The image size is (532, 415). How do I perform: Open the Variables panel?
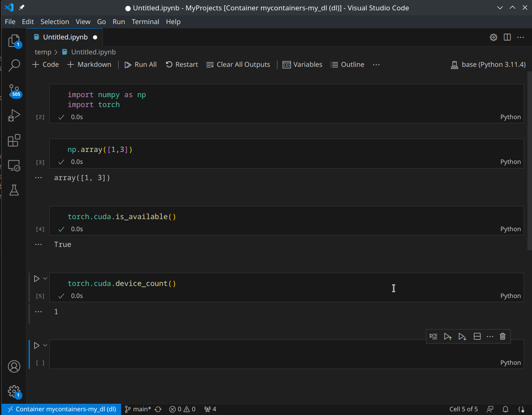coord(302,65)
